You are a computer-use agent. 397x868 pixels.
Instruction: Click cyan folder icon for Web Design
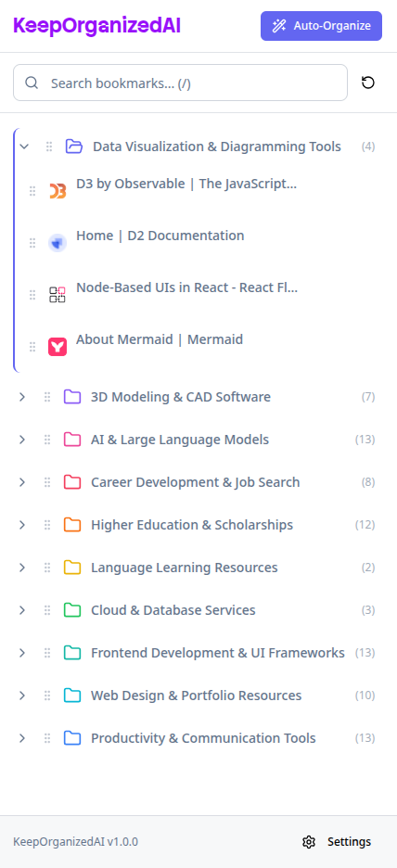[72, 696]
